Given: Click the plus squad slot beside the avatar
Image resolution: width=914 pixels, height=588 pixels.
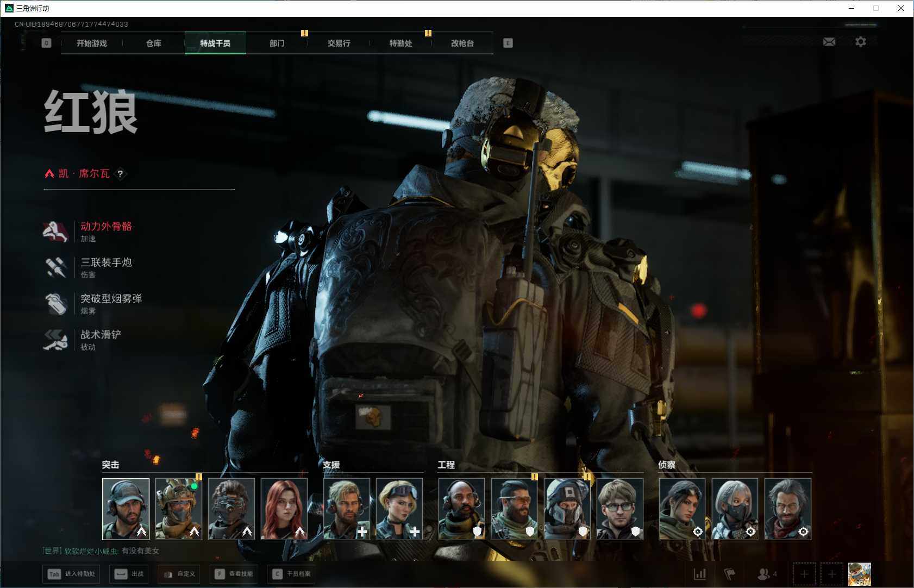Looking at the screenshot, I should (x=831, y=574).
